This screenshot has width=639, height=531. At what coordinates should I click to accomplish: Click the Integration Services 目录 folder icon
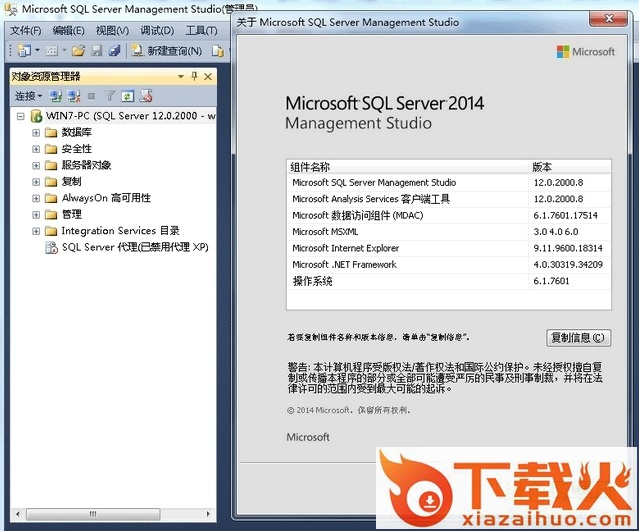click(51, 231)
